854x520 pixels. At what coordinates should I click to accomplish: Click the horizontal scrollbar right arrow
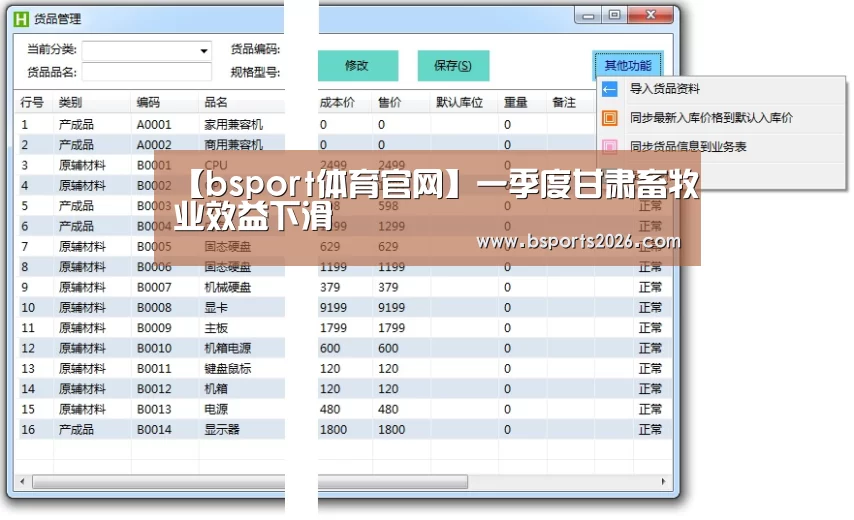[663, 481]
